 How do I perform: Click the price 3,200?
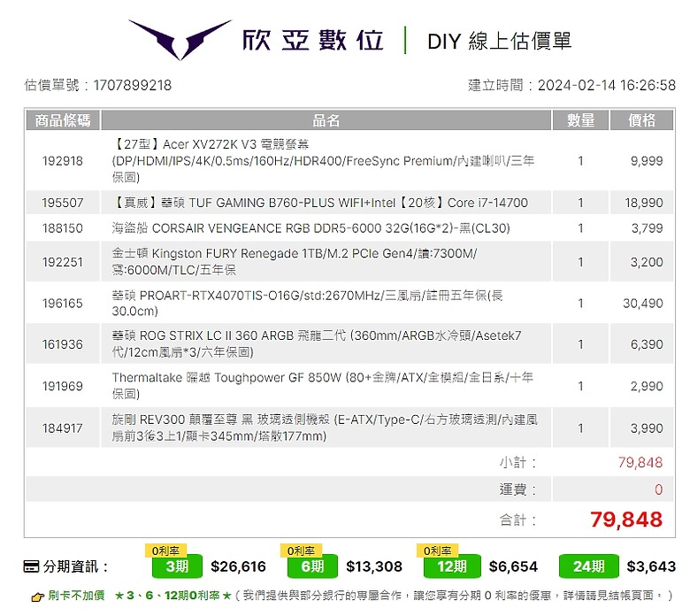647,263
